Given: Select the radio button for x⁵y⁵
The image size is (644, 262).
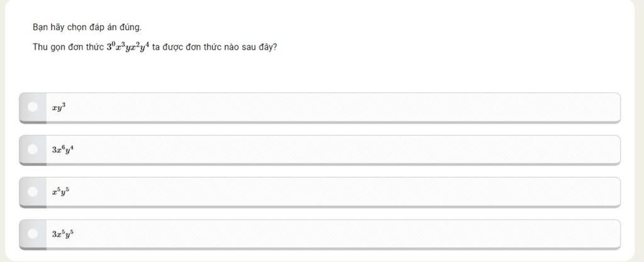Looking at the screenshot, I should click(x=33, y=192).
